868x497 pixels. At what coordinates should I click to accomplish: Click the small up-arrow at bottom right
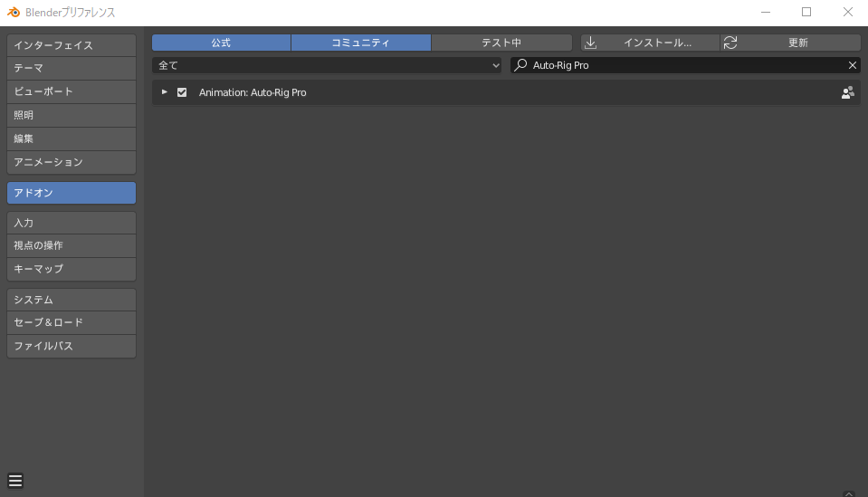tap(849, 493)
